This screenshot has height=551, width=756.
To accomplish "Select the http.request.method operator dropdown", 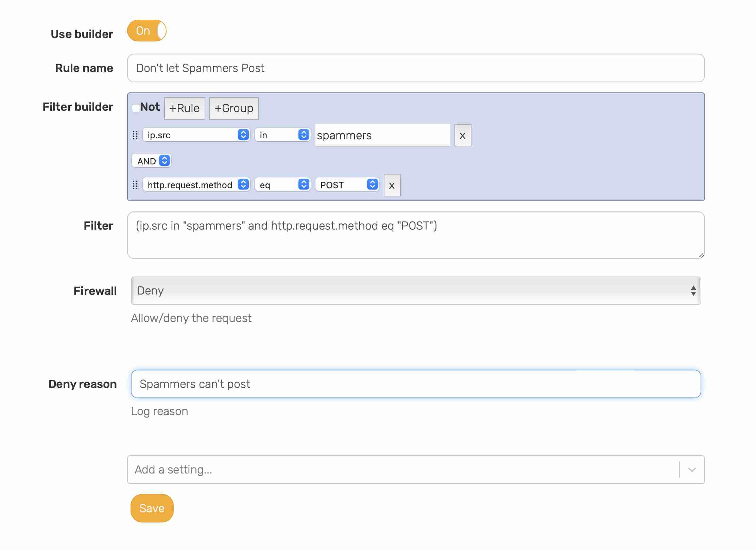I will click(x=284, y=184).
